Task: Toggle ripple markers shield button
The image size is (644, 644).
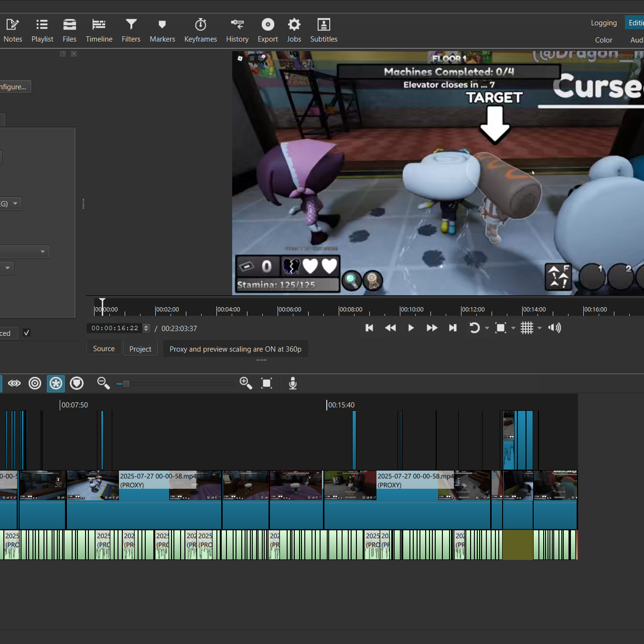Action: [77, 383]
